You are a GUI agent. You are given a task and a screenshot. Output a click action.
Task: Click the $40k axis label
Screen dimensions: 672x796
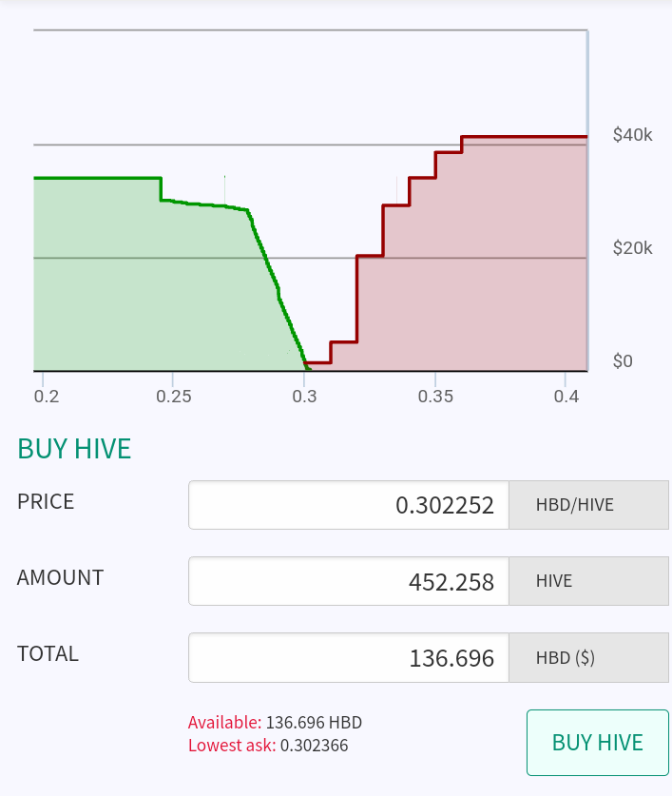tap(632, 134)
